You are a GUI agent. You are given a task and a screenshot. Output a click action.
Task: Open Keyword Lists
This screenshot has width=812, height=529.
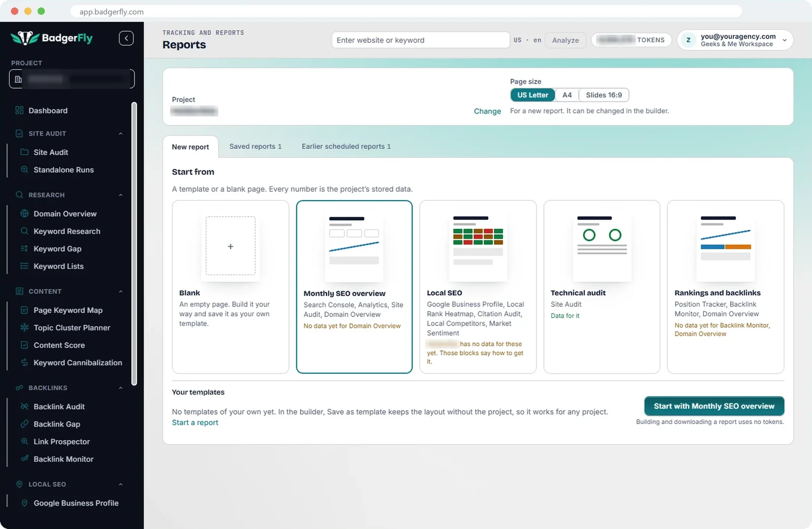[58, 266]
